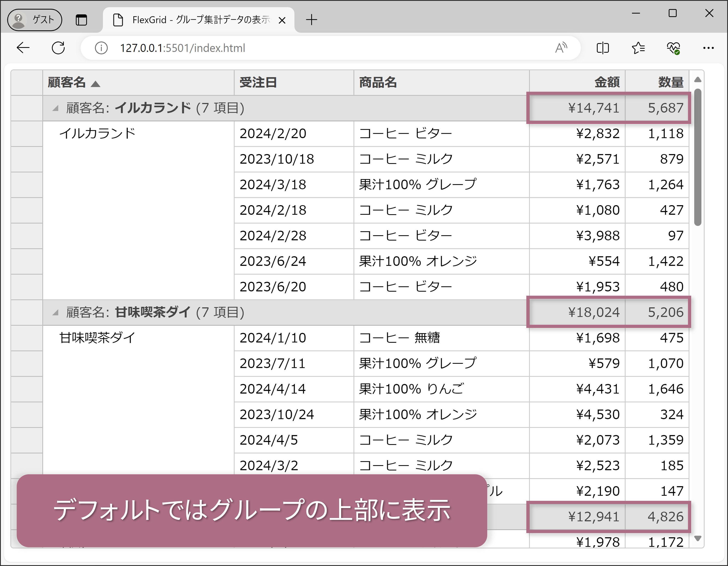Select quantity cell 1,646
728x566 pixels.
coord(657,389)
